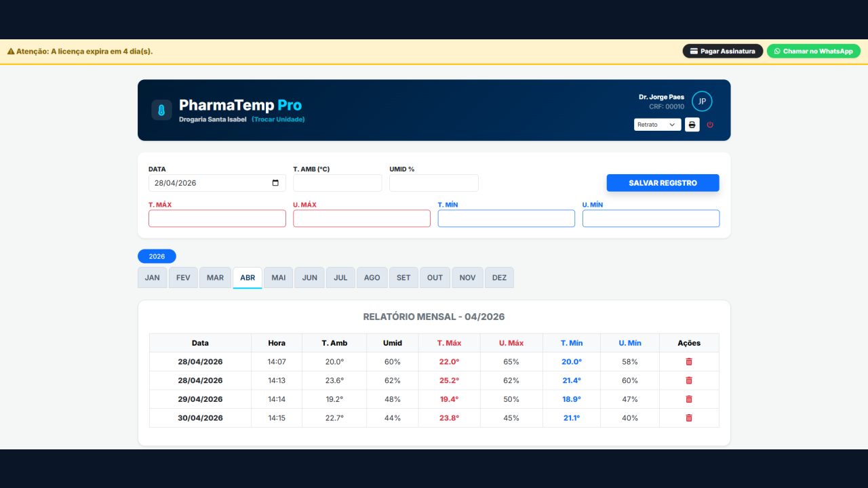Select the 2026 year pill

(157, 256)
